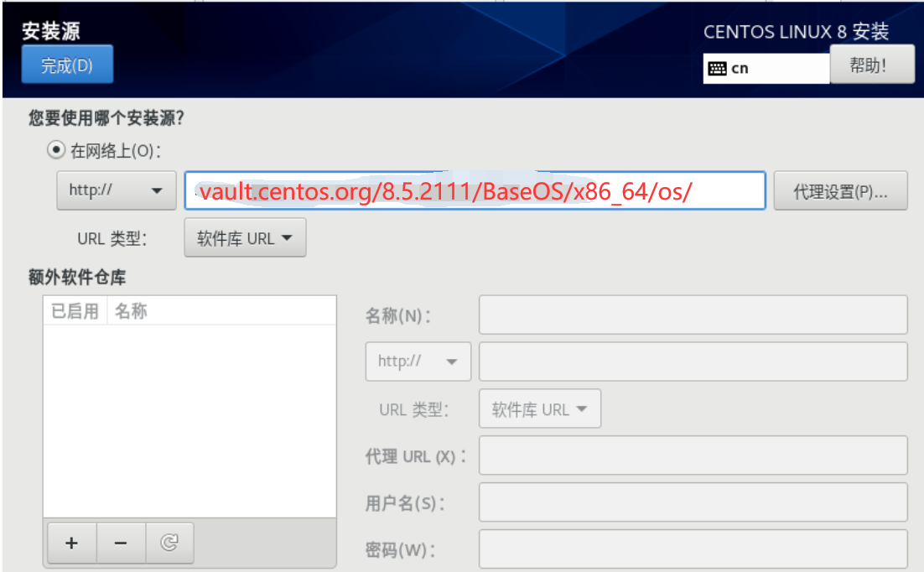924x572 pixels.
Task: Open the http:// protocol dropdown for install source
Action: 116,190
